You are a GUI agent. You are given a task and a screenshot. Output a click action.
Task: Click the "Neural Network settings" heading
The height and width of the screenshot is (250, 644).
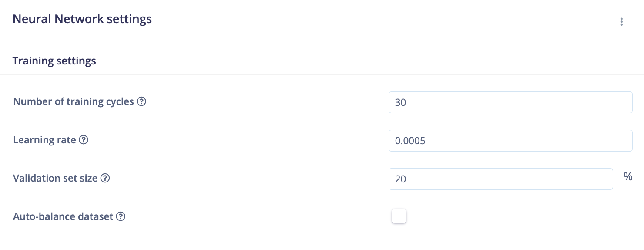(82, 19)
